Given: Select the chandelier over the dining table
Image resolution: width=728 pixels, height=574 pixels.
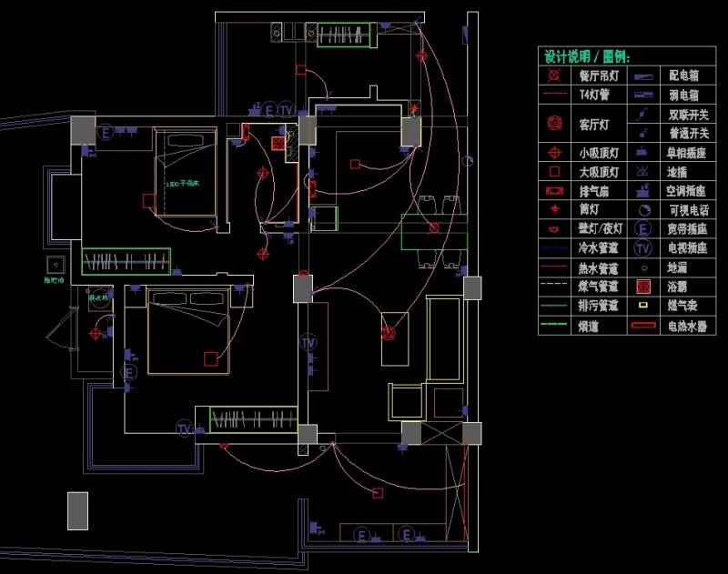Looking at the screenshot, I should coord(434,227).
